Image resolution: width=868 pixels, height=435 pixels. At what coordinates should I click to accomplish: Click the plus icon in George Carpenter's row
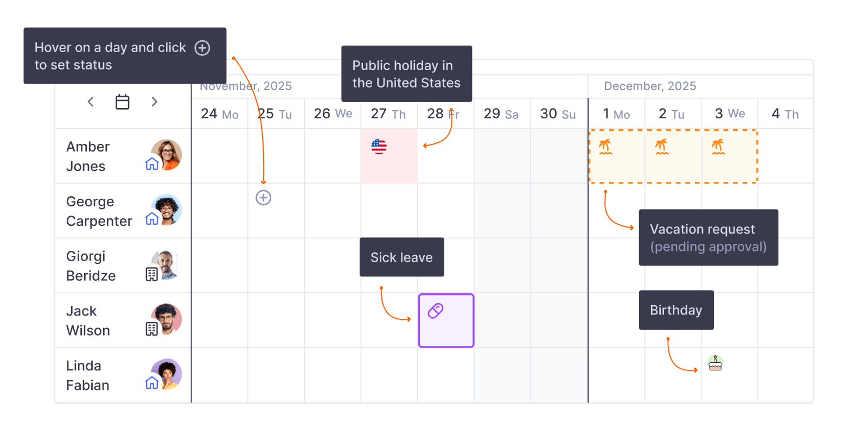tap(264, 198)
